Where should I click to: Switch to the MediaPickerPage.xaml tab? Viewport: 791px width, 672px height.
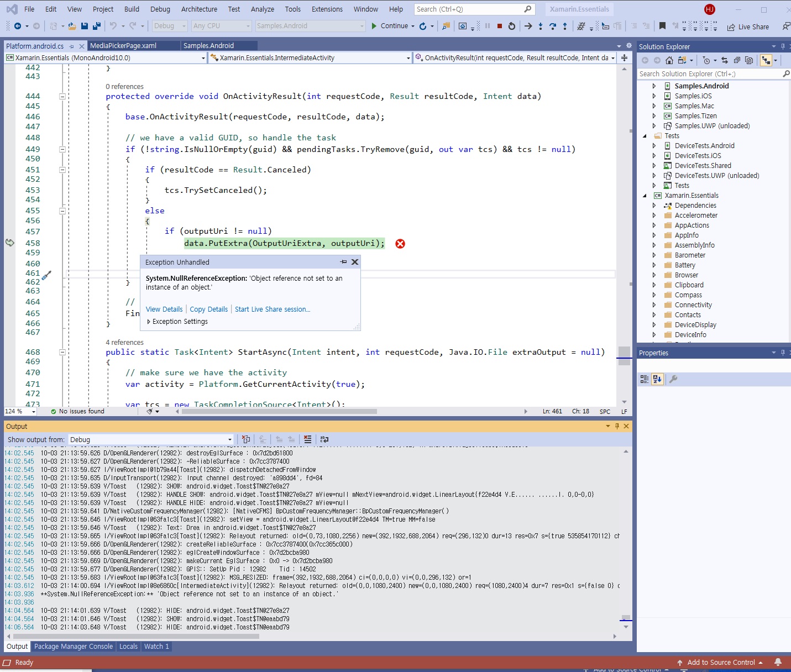pos(133,45)
